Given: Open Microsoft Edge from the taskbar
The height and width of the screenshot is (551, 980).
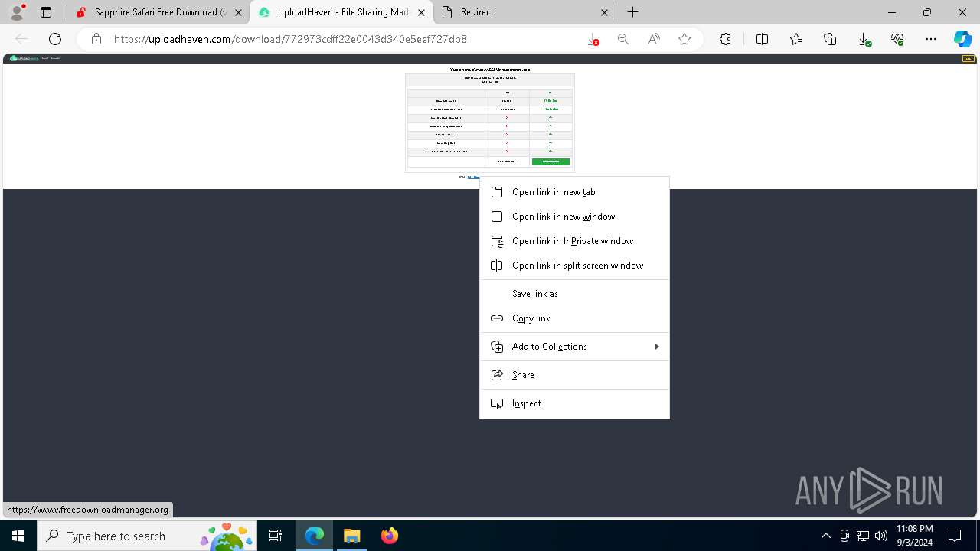Looking at the screenshot, I should point(315,536).
